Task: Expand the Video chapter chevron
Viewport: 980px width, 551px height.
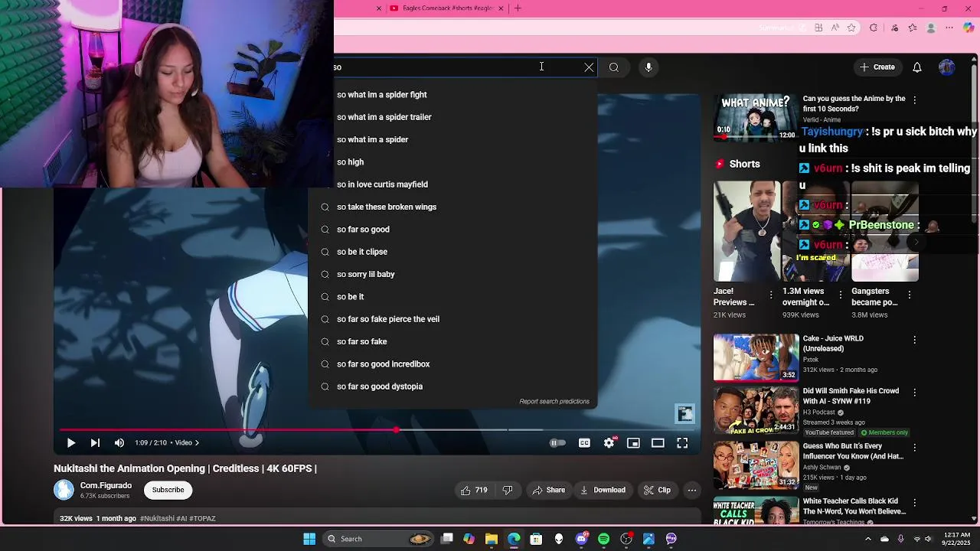Action: click(x=197, y=442)
